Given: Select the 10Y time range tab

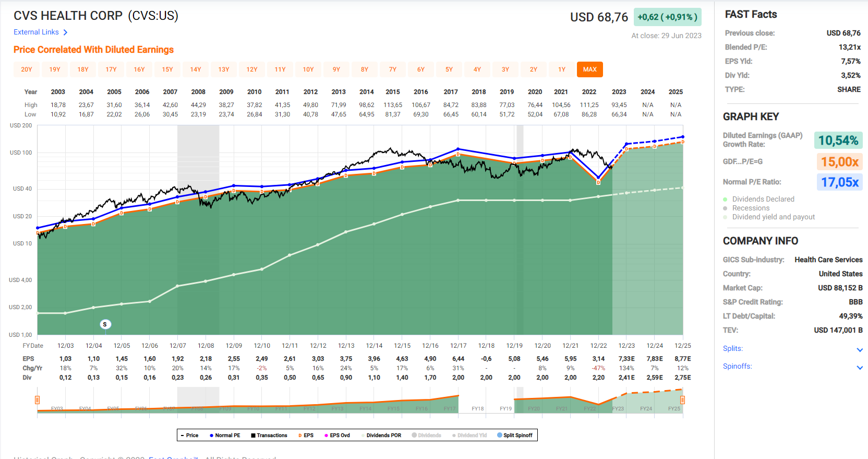Looking at the screenshot, I should pos(308,69).
